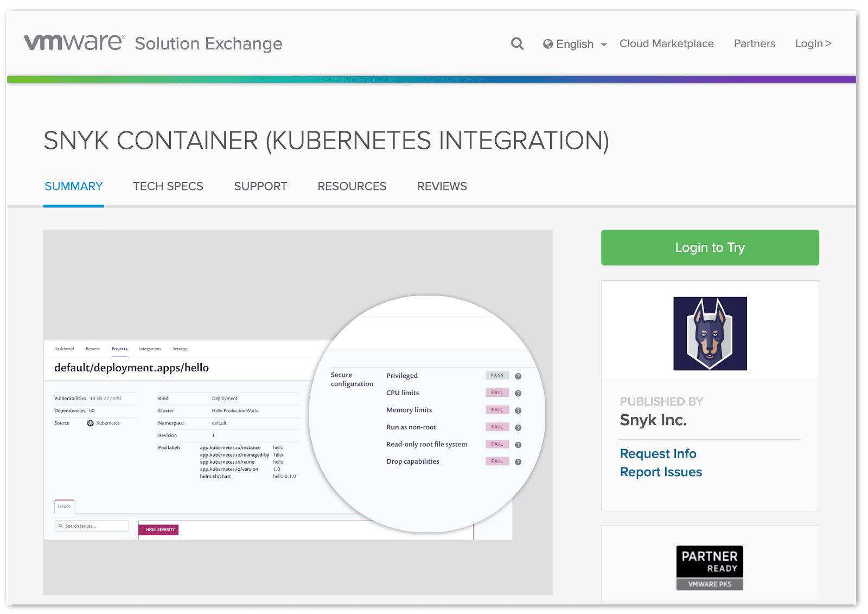This screenshot has height=614, width=868.
Task: Click the Issues tab in the screenshot
Action: [x=65, y=506]
